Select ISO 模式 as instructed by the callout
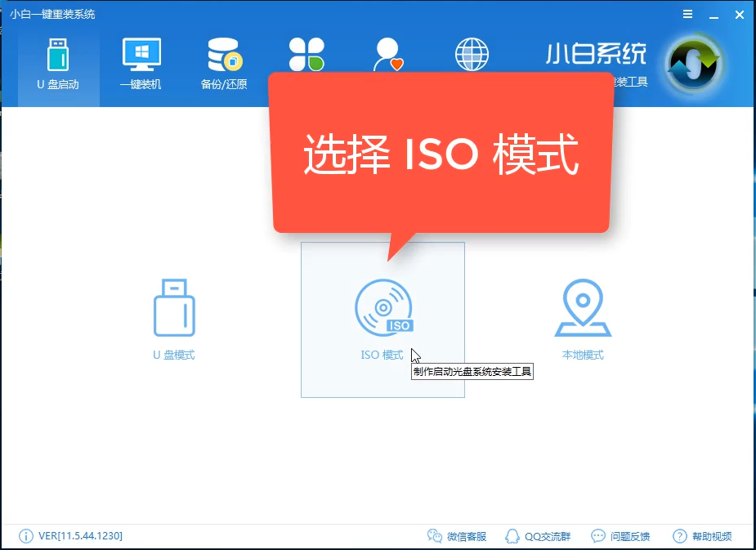 pyautogui.click(x=382, y=320)
